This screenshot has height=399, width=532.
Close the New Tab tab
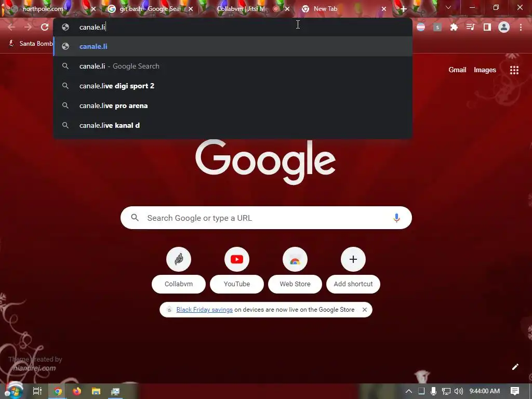coord(384,9)
